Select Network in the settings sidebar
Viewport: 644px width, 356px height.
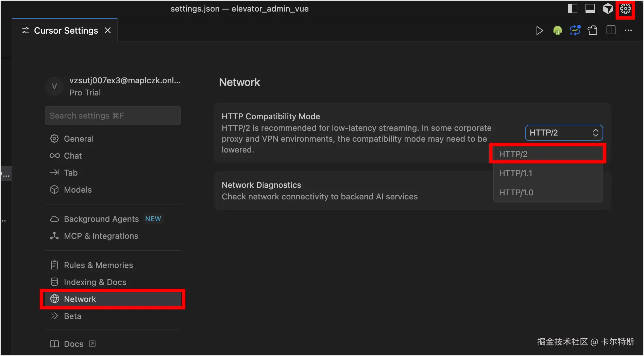click(x=113, y=299)
